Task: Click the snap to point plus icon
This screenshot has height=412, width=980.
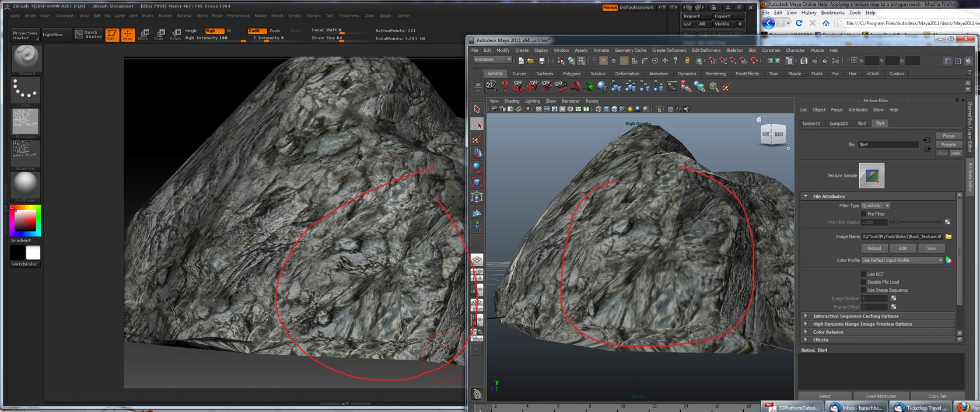Action: point(665,61)
